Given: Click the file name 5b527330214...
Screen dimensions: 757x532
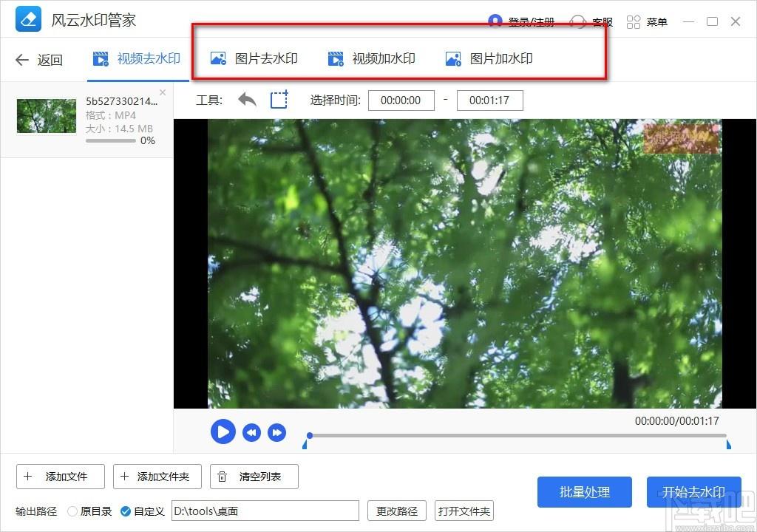Looking at the screenshot, I should click(122, 101).
